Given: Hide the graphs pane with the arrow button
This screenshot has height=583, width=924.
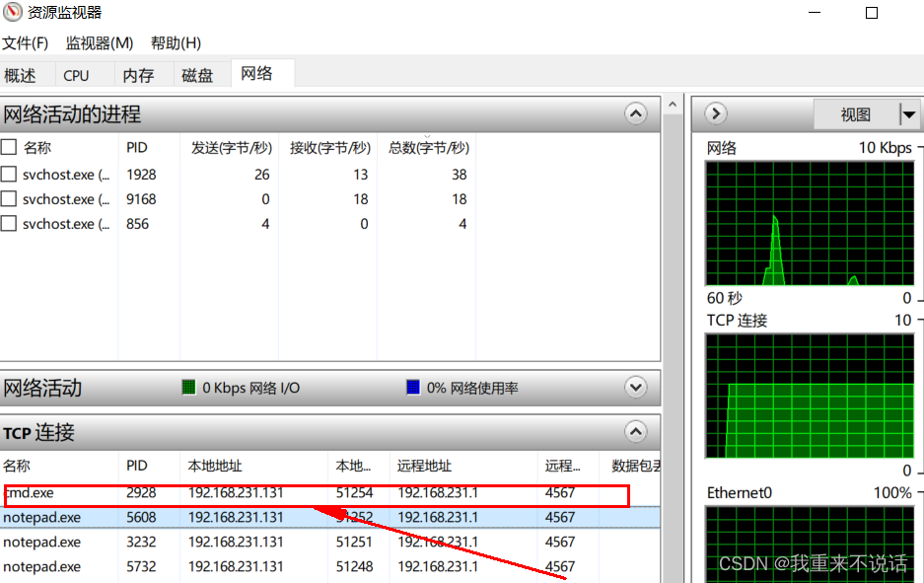Looking at the screenshot, I should (716, 113).
